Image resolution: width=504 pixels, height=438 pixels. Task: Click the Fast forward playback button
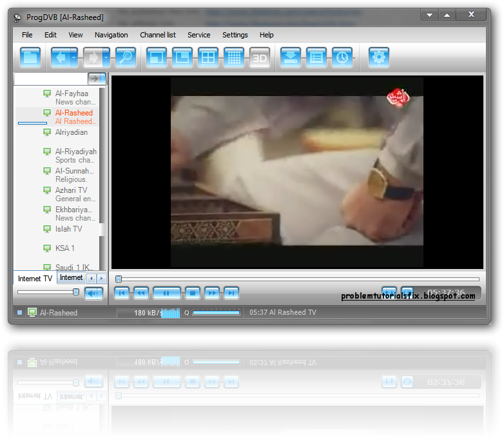(212, 293)
